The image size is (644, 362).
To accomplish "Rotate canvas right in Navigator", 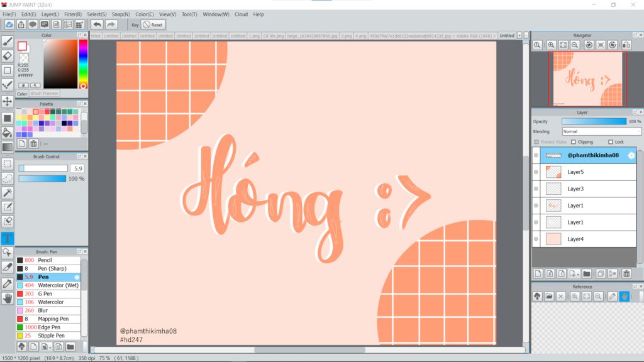I will tap(613, 45).
